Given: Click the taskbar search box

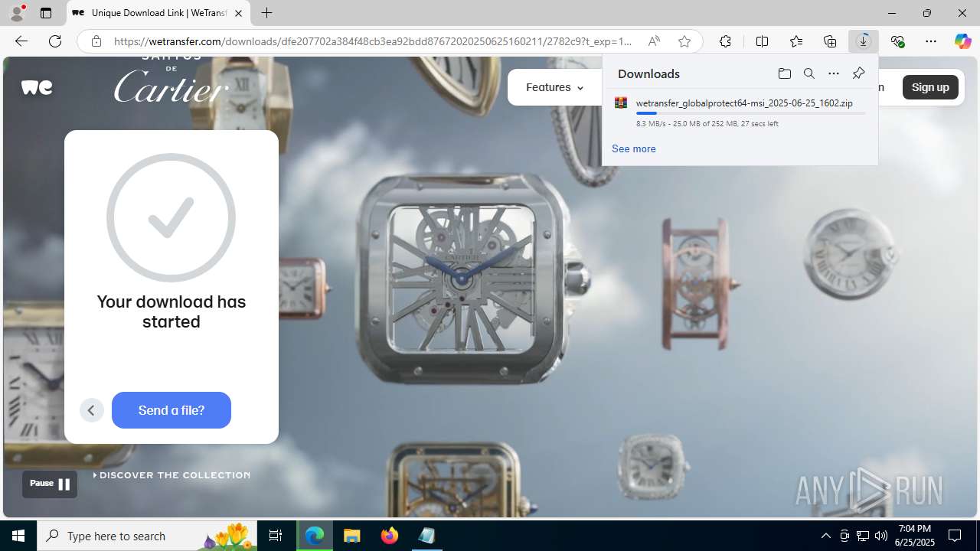Looking at the screenshot, I should pyautogui.click(x=149, y=536).
